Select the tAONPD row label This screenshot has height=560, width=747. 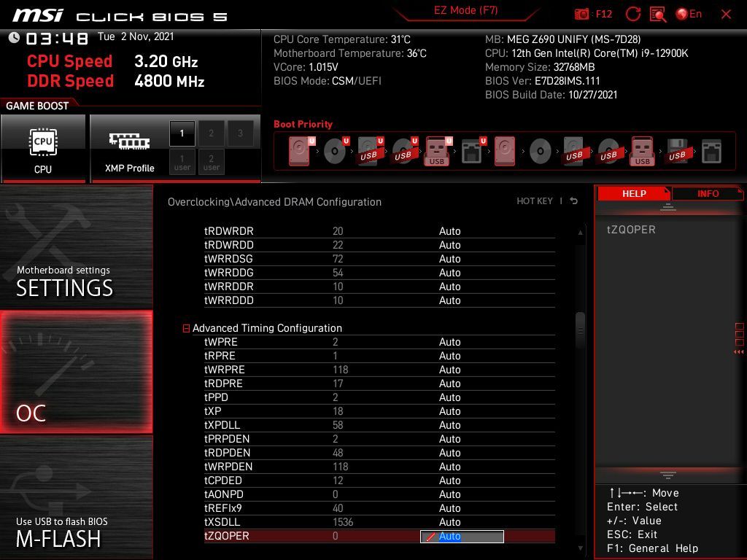pos(223,494)
